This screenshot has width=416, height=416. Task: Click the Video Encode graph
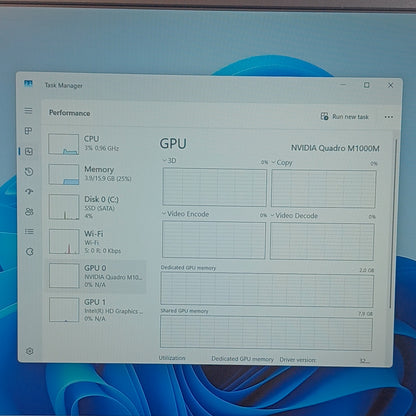tap(214, 240)
